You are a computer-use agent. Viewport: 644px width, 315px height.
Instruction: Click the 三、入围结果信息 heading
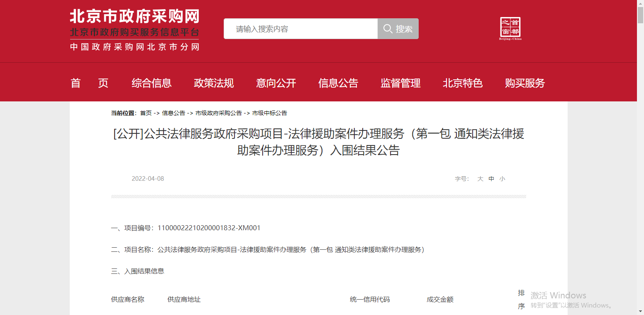click(138, 271)
